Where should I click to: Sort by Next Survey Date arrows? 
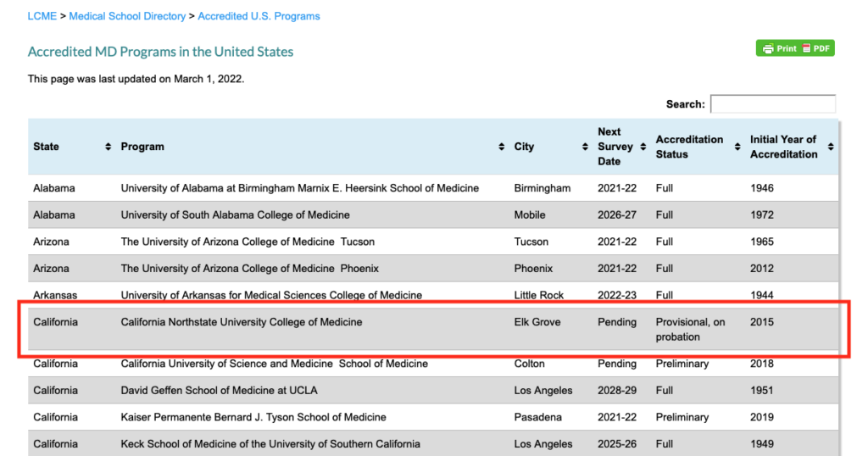(x=643, y=147)
